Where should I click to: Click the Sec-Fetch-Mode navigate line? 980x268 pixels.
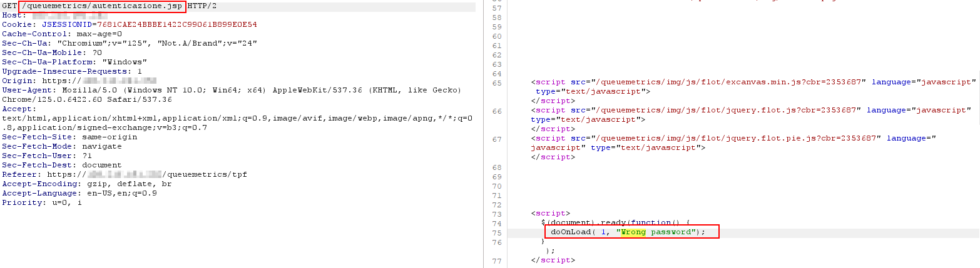(62, 146)
